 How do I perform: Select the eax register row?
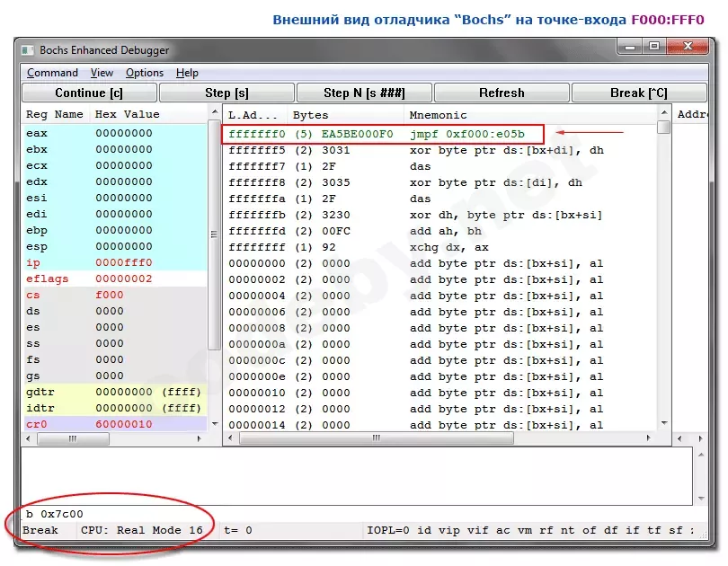pos(114,133)
